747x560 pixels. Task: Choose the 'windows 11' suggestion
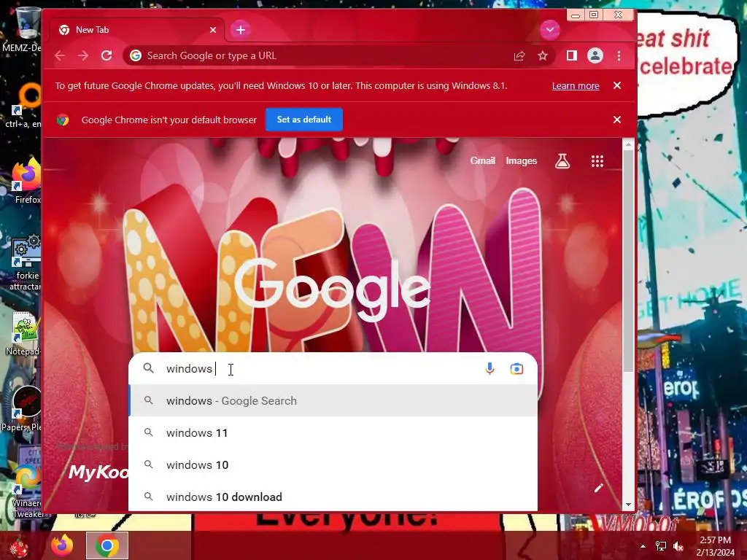pos(333,433)
